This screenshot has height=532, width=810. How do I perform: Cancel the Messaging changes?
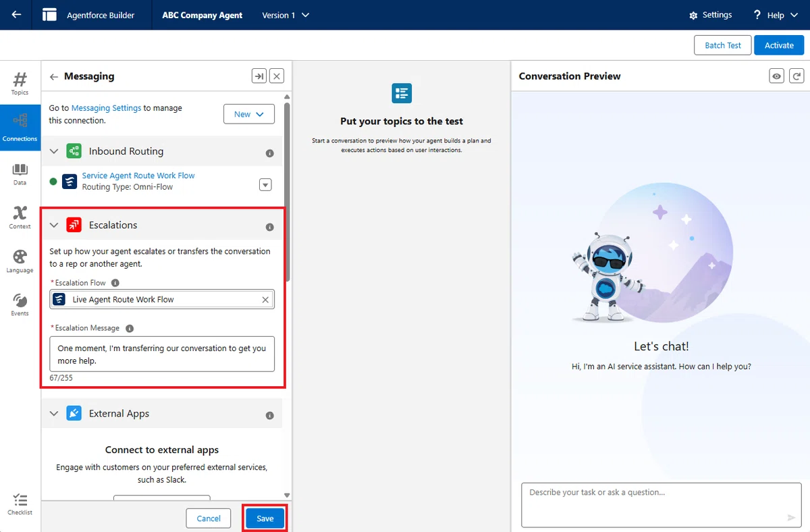[209, 518]
